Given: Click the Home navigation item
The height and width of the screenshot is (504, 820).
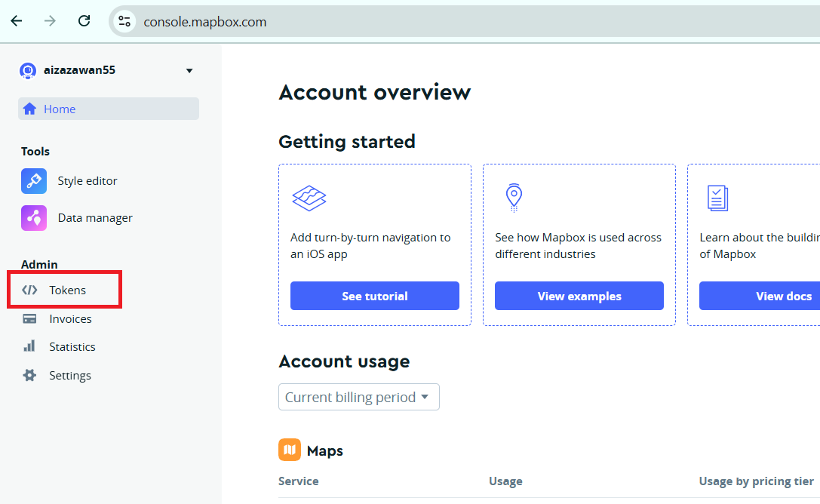Looking at the screenshot, I should pyautogui.click(x=60, y=109).
